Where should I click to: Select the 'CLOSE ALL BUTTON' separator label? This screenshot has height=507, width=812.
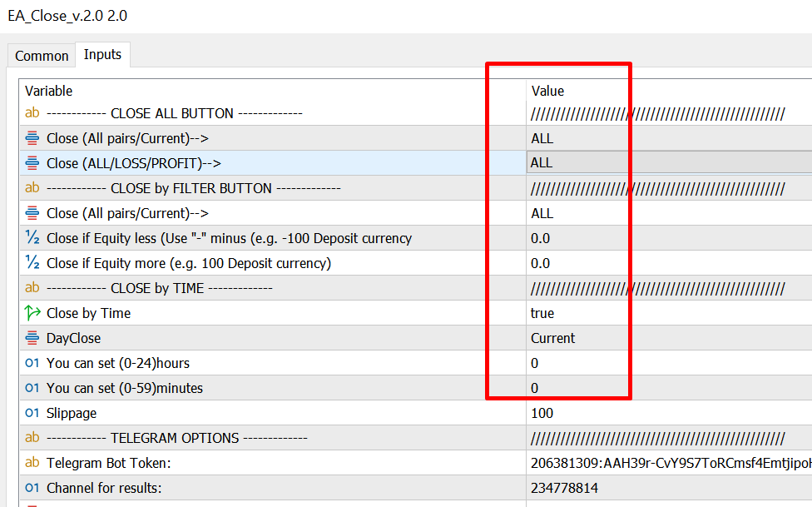coord(175,113)
